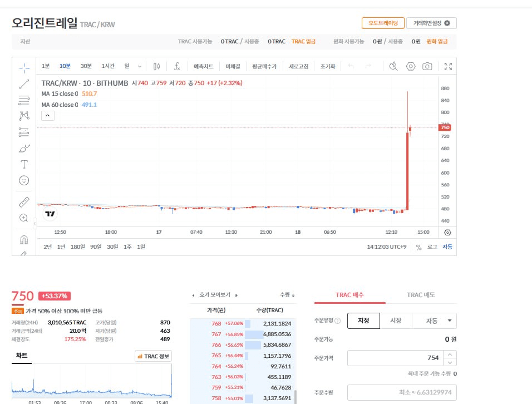Expand the interval dropdown chevron
The height and width of the screenshot is (404, 532).
tap(140, 66)
